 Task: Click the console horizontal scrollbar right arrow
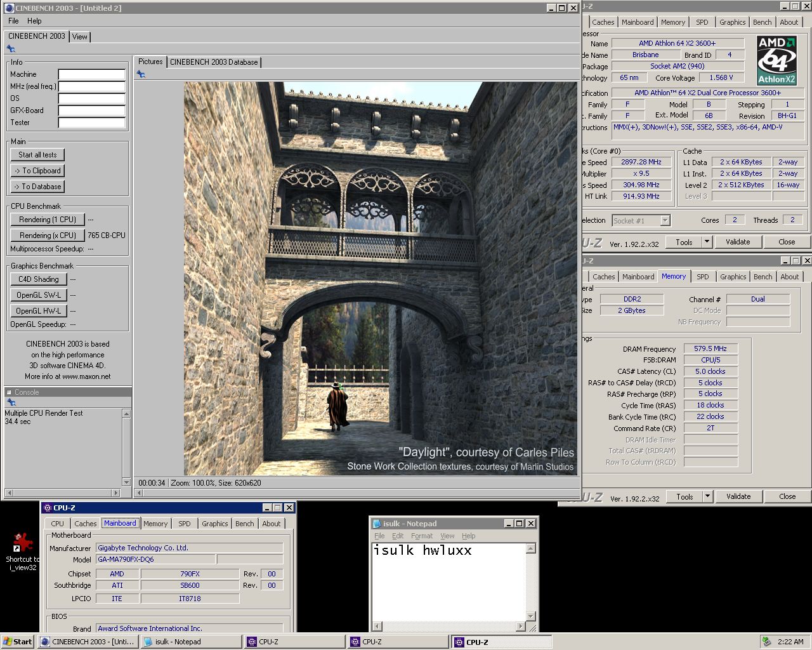(x=115, y=493)
